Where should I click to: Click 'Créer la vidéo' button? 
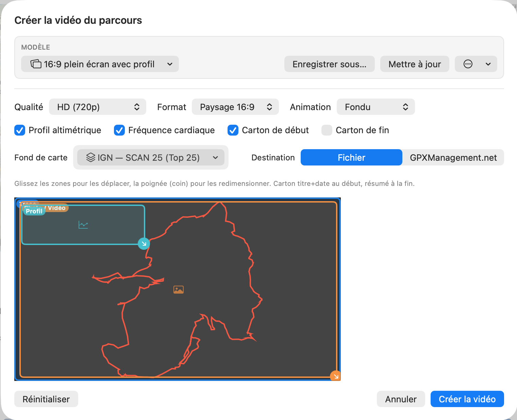pyautogui.click(x=467, y=399)
